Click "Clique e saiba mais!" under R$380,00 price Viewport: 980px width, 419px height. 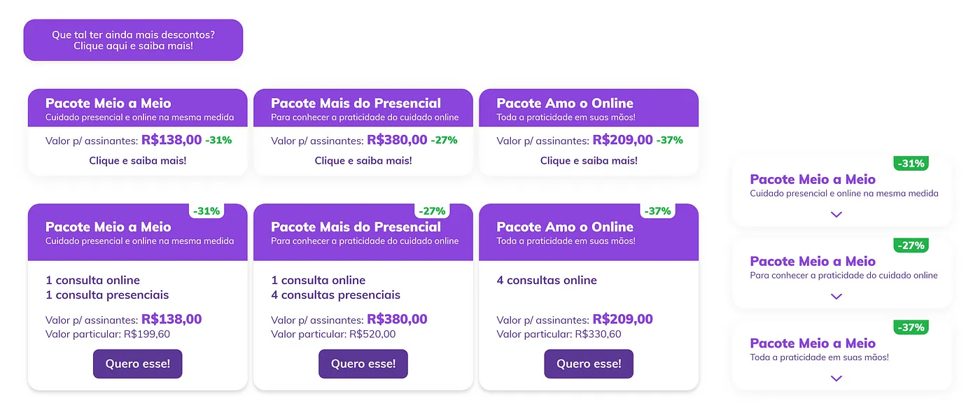pyautogui.click(x=363, y=161)
